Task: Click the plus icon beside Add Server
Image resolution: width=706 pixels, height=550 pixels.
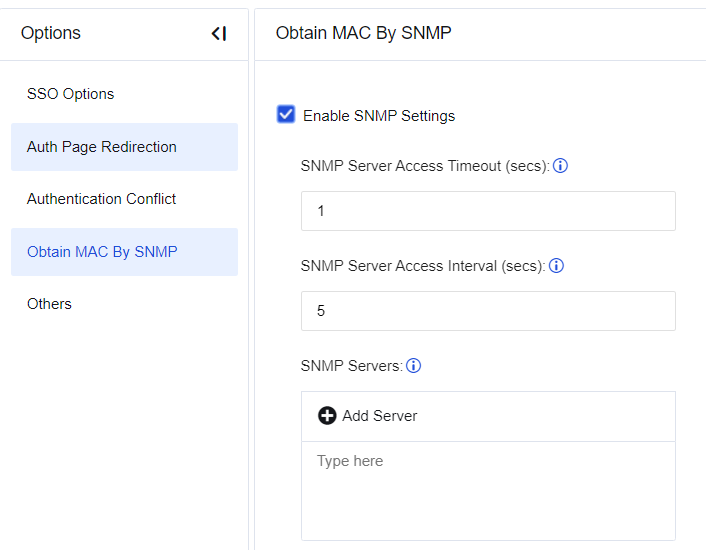Action: pos(327,416)
